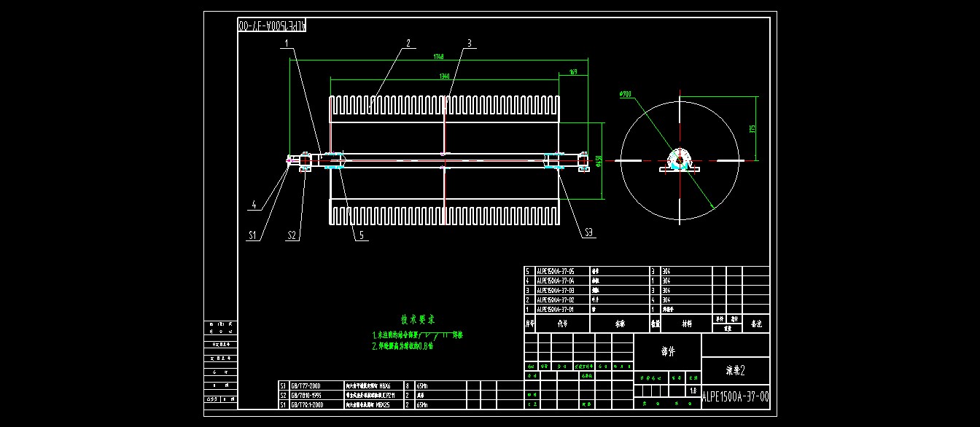Click balloon label 1 above the shaft
This screenshot has height=427, width=980.
287,44
